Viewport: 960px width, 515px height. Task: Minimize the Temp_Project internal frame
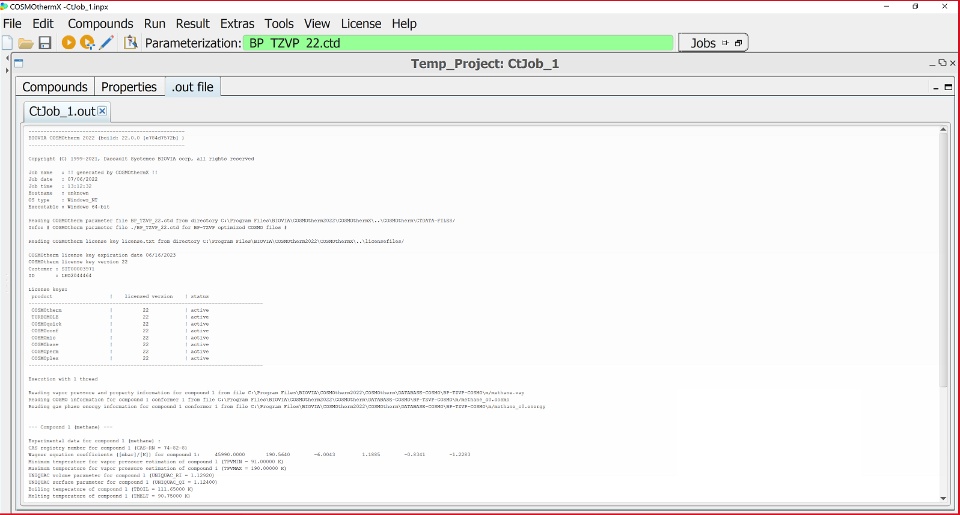932,63
